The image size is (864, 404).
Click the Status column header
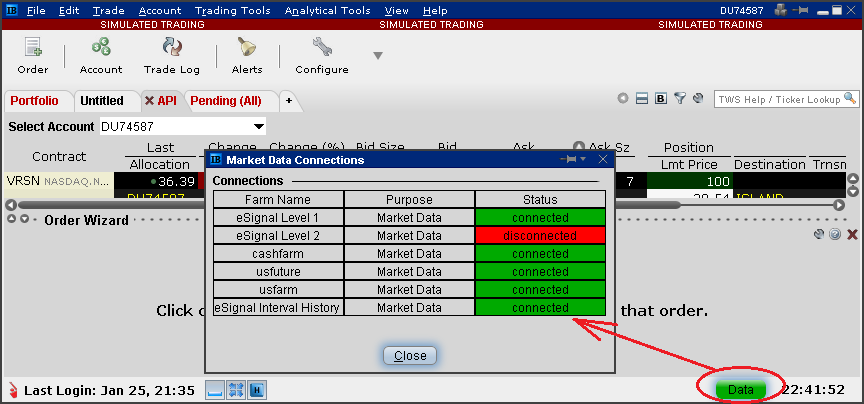pos(540,200)
